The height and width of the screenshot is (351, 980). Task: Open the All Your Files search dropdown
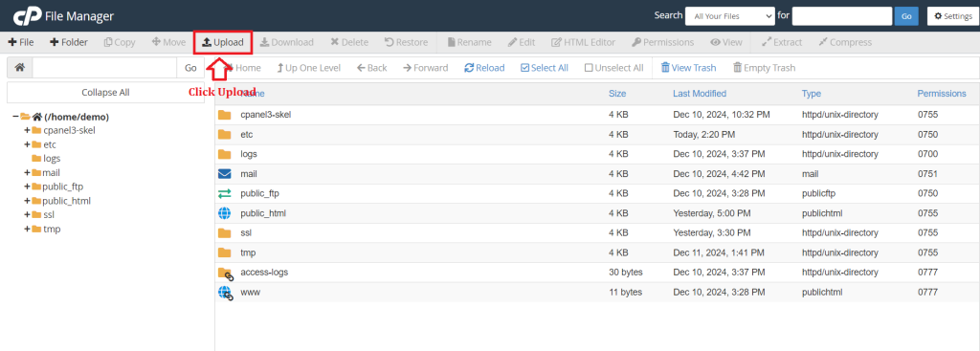point(730,16)
